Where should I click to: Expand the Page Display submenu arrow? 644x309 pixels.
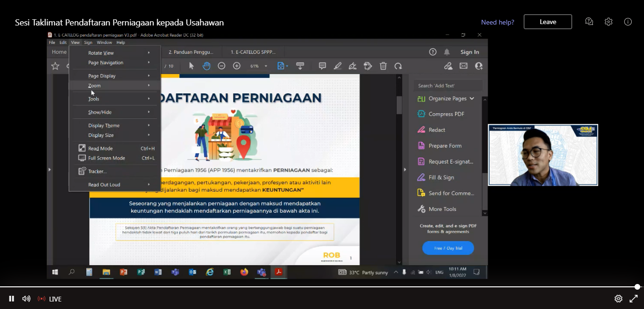tap(149, 75)
